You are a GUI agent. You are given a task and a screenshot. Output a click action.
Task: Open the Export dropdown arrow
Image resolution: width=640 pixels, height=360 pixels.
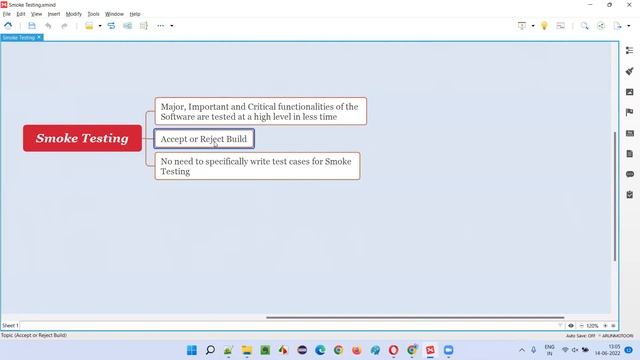point(629,26)
